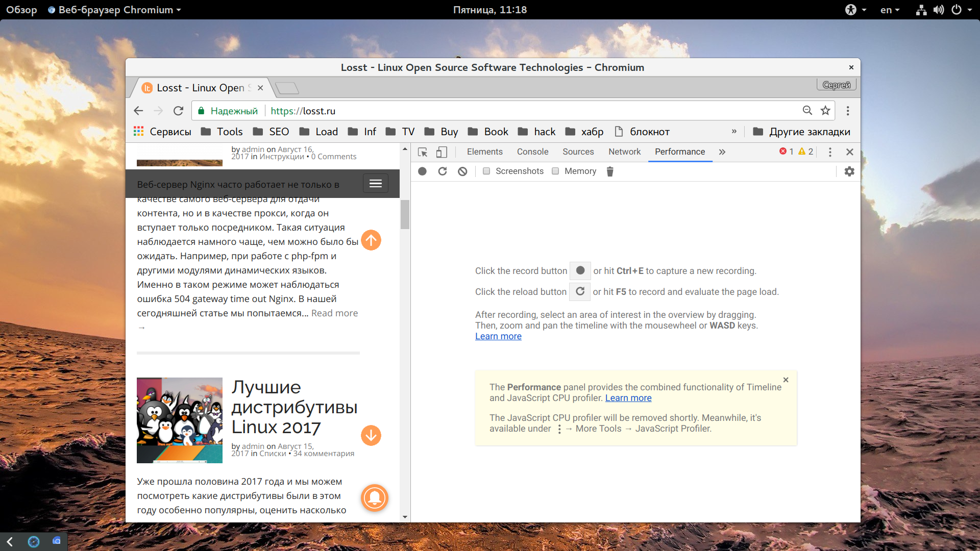Image resolution: width=980 pixels, height=551 pixels.
Task: Switch to the Console tab
Action: tap(532, 152)
